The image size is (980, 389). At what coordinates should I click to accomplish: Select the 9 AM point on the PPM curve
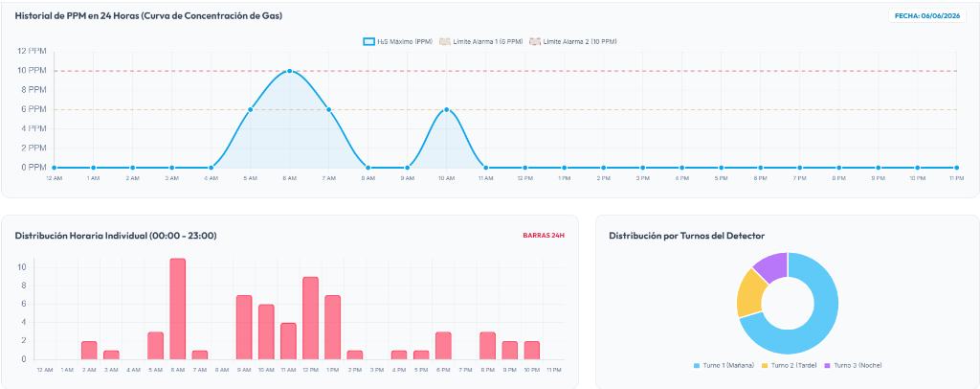[x=408, y=168]
